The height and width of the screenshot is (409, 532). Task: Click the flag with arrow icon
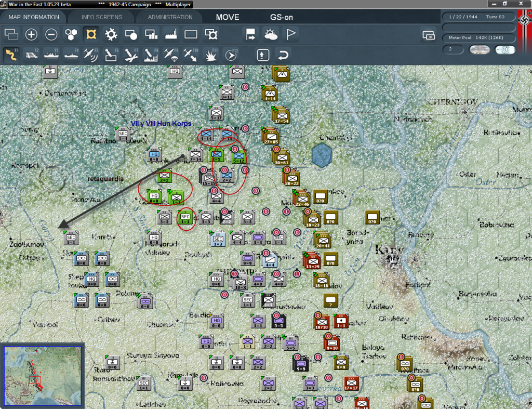pos(250,34)
